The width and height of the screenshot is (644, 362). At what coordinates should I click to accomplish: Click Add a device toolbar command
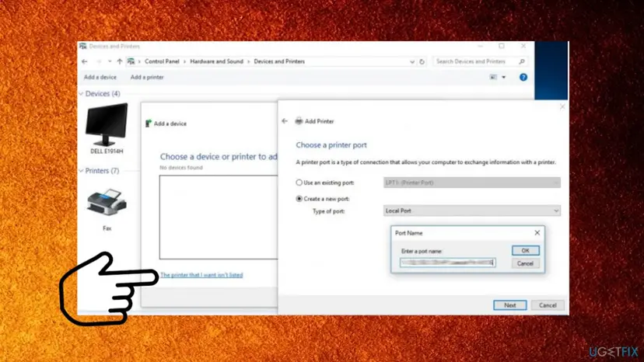100,77
